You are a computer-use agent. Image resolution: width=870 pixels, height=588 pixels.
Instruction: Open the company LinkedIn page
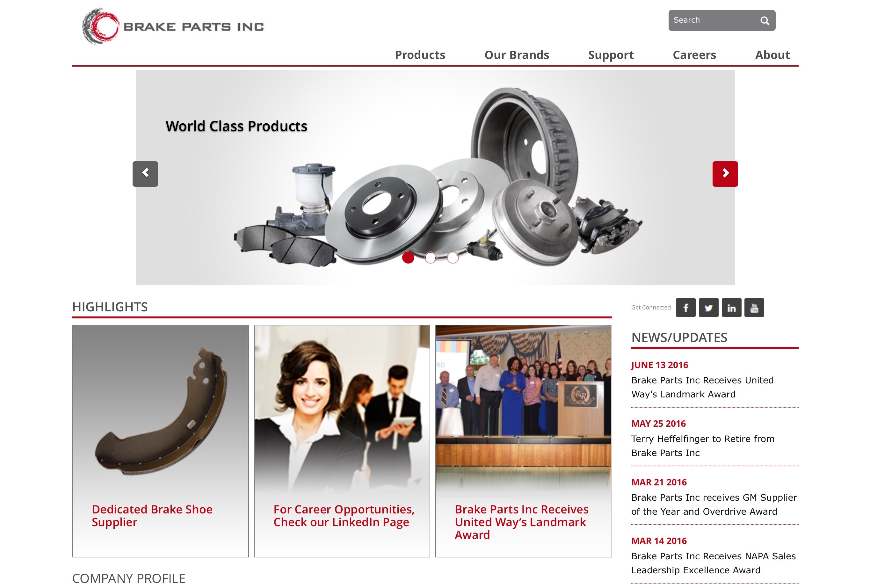(732, 308)
